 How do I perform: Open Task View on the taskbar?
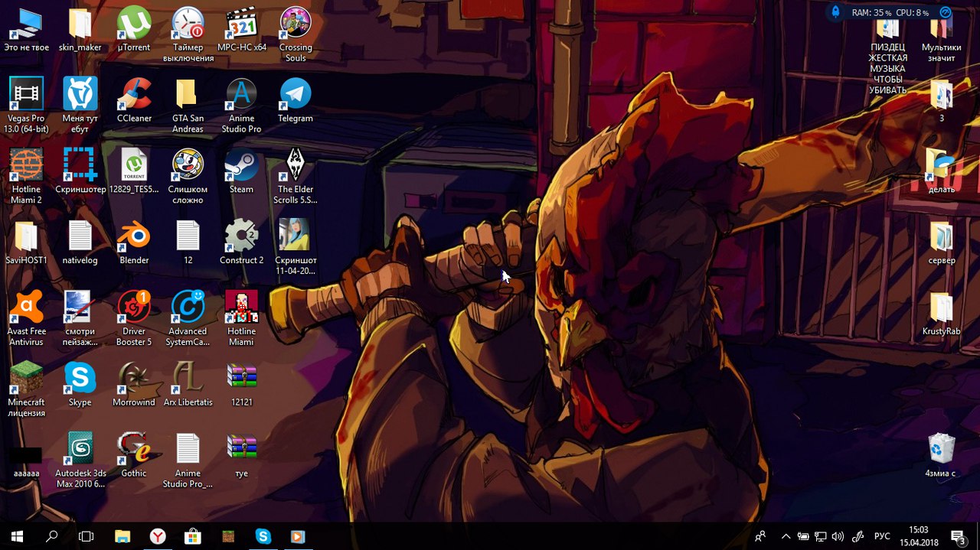point(87,536)
